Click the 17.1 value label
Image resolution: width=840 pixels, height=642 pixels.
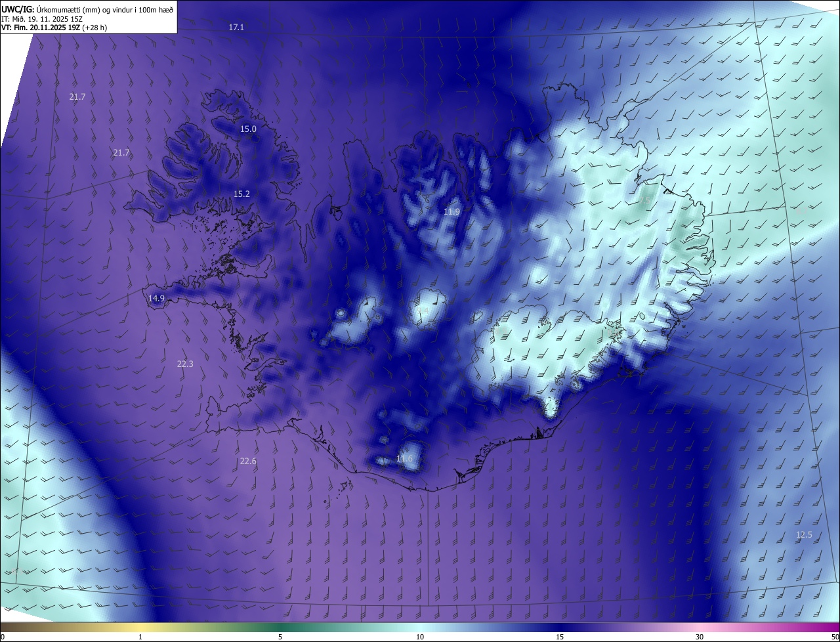click(236, 27)
